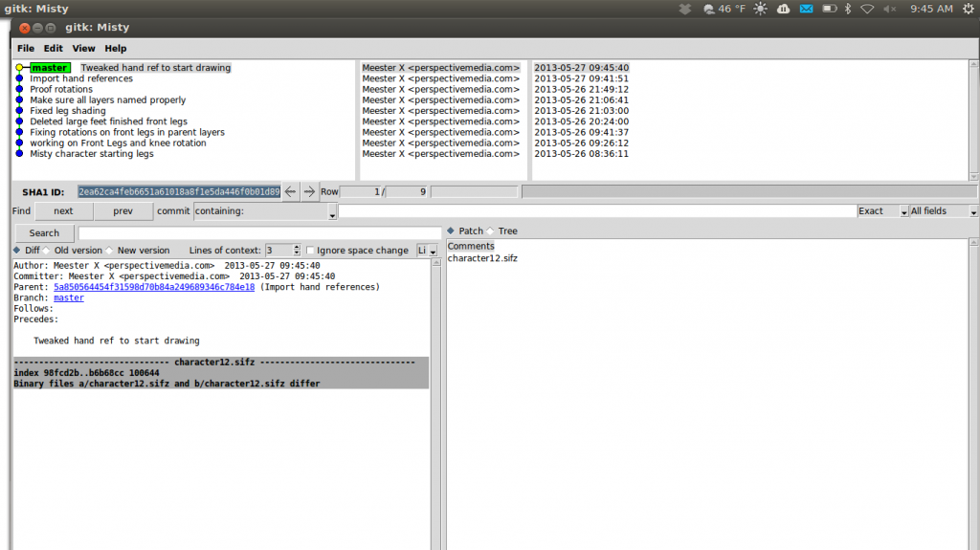Image resolution: width=980 pixels, height=550 pixels.
Task: Open the cloud sync indicator
Action: click(x=783, y=9)
